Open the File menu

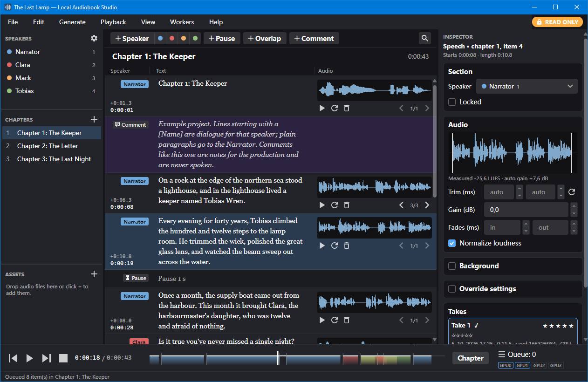coord(13,22)
